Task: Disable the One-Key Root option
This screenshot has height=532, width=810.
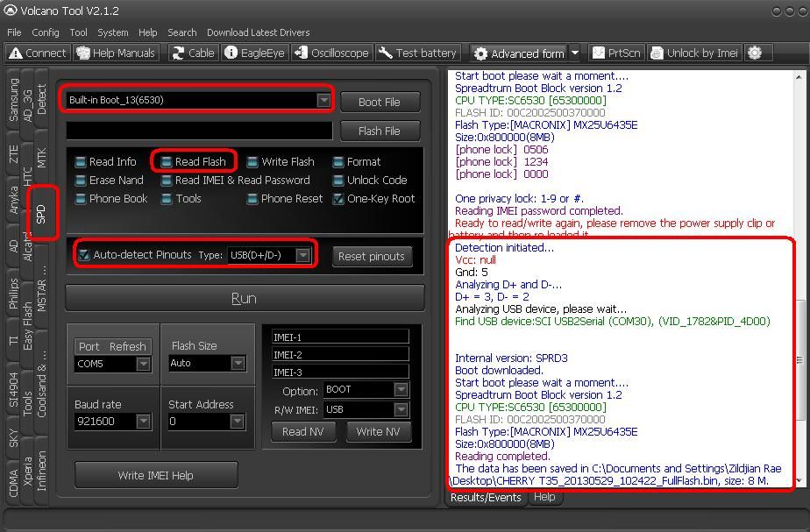Action: [338, 199]
